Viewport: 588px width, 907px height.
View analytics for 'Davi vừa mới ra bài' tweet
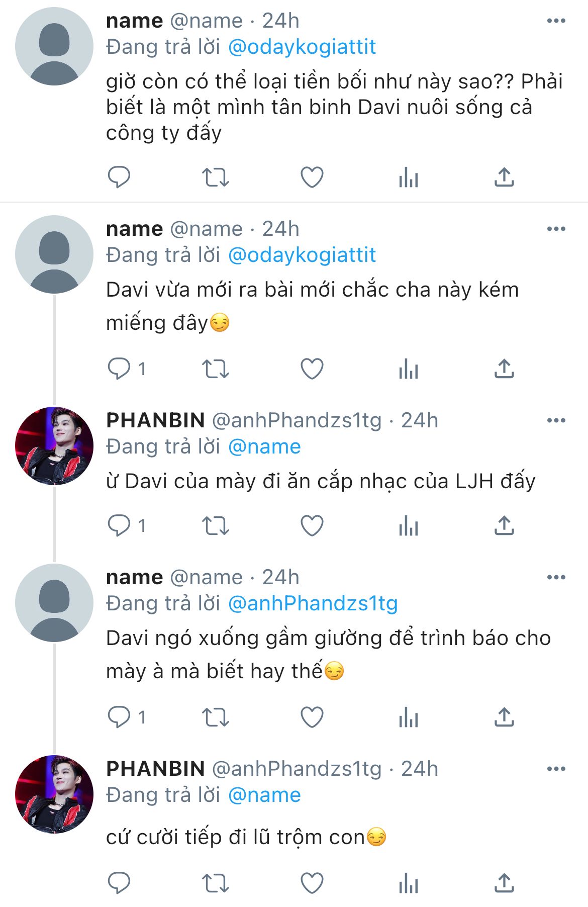tap(408, 369)
